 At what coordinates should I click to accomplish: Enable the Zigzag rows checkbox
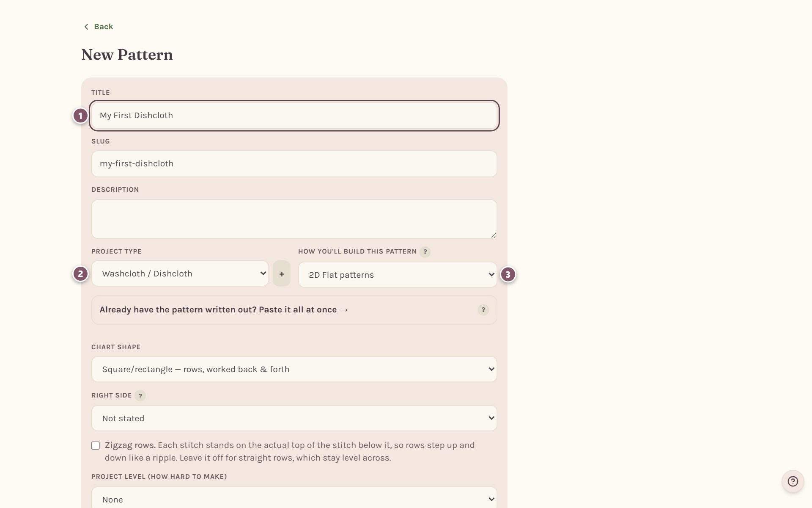tap(96, 445)
